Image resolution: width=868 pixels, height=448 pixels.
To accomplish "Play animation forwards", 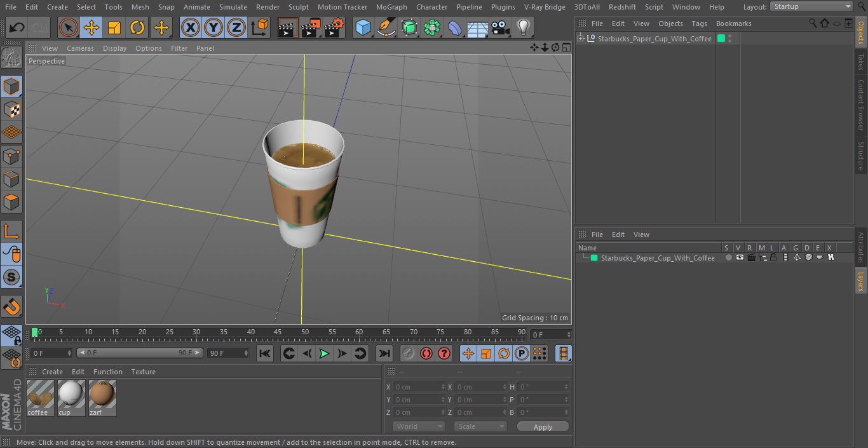I will pyautogui.click(x=324, y=353).
